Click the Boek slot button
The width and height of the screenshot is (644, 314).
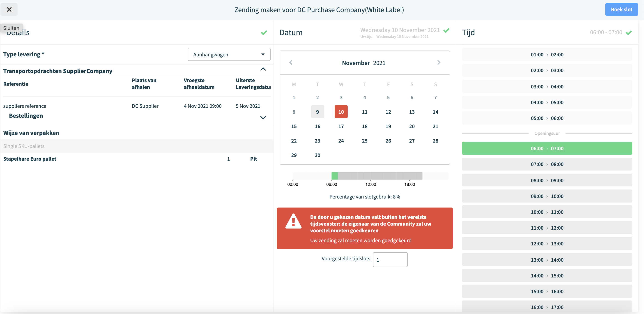(621, 9)
